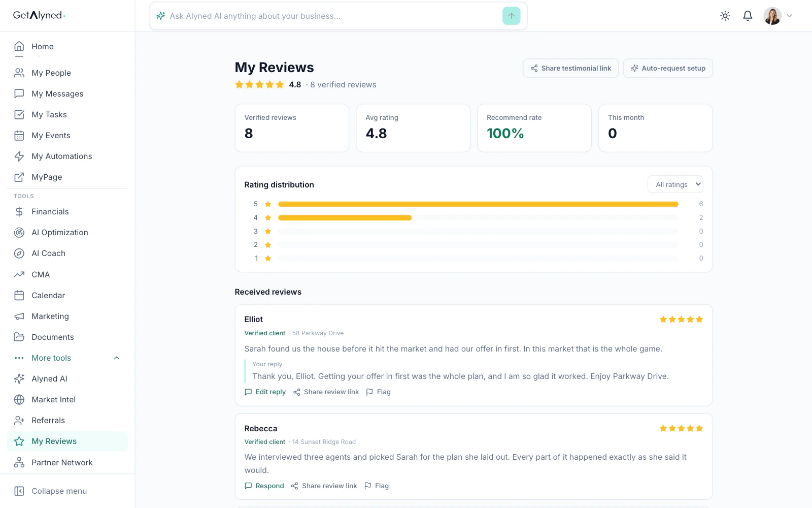Screen dimensions: 812x508
Task: Click the My Events calendar icon
Action: 19,135
